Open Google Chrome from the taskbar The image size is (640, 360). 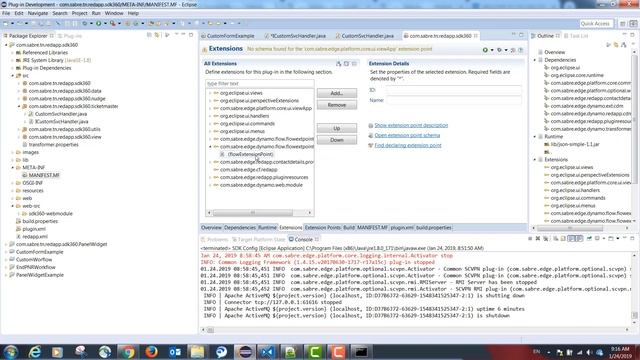[x=127, y=352]
